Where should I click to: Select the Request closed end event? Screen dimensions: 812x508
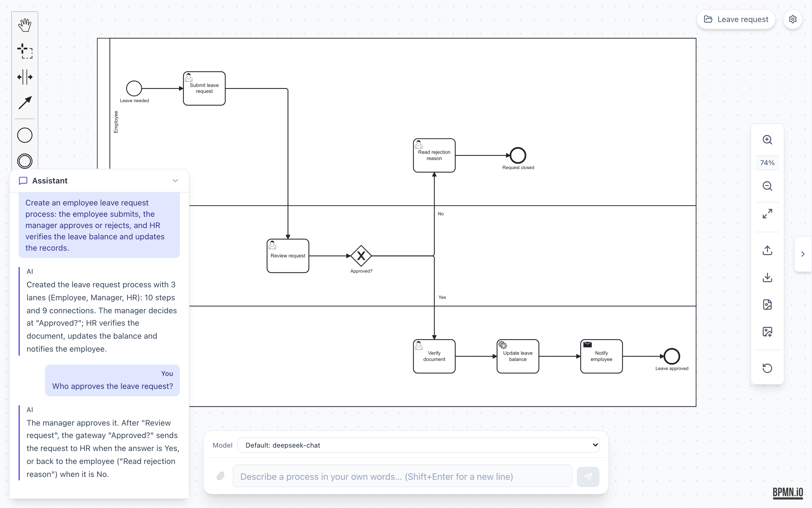(518, 155)
